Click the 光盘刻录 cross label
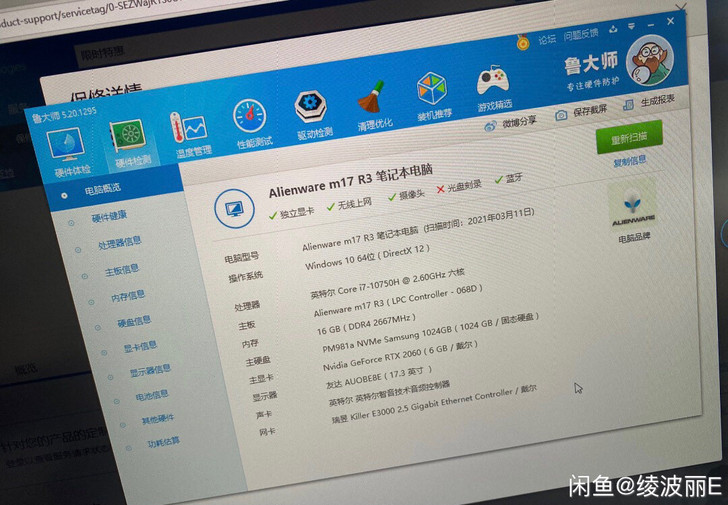728x505 pixels. (x=463, y=187)
